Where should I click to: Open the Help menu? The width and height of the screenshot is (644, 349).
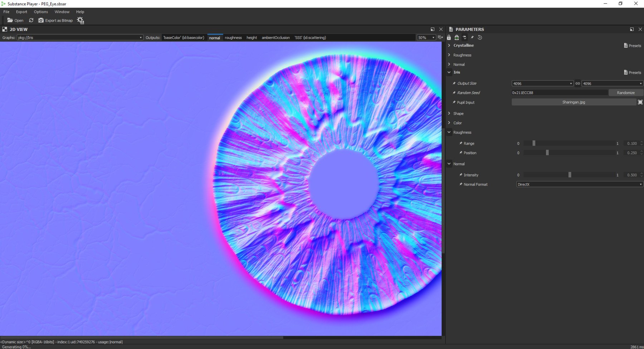pos(80,12)
